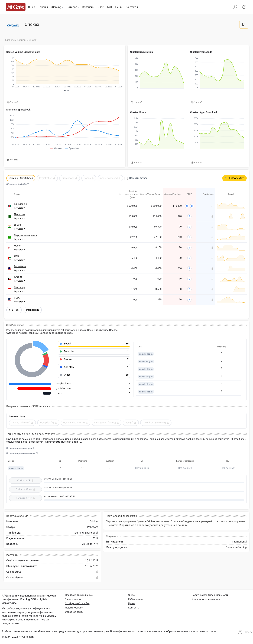
Task: Click Google SERP icon in Пакистан row
Action: tap(189, 216)
